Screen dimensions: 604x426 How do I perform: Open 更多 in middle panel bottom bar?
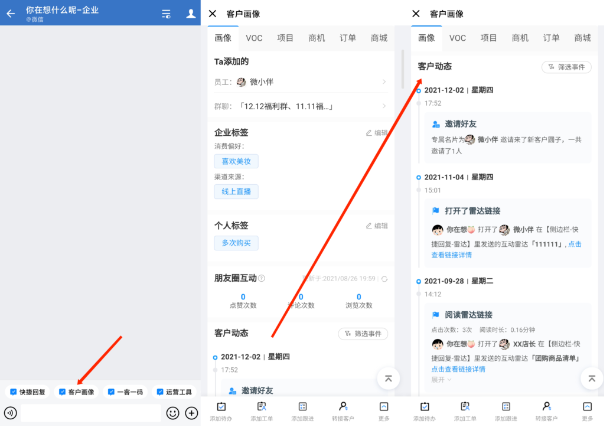point(384,411)
